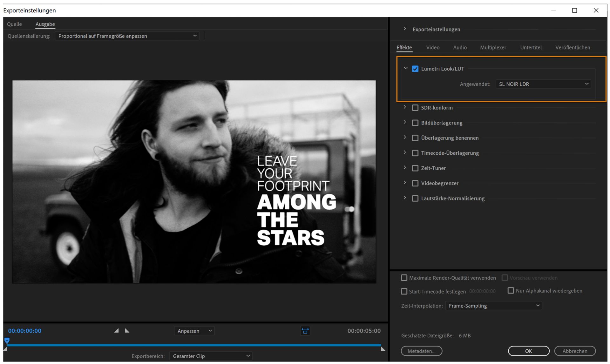The image size is (610, 364).
Task: Click the out-point marker at the timeline end
Action: (x=383, y=349)
